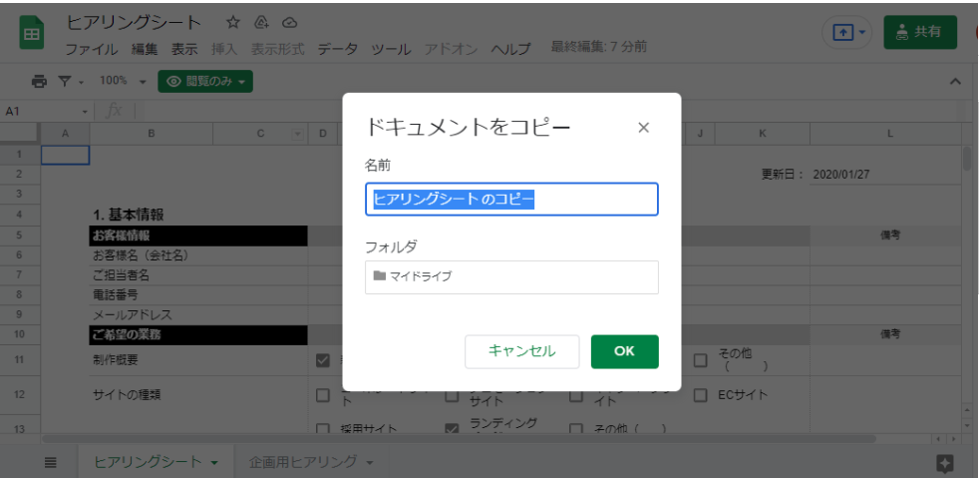Toggle the checked 制作概要 checkbox
This screenshot has height=479, width=980.
[x=322, y=361]
